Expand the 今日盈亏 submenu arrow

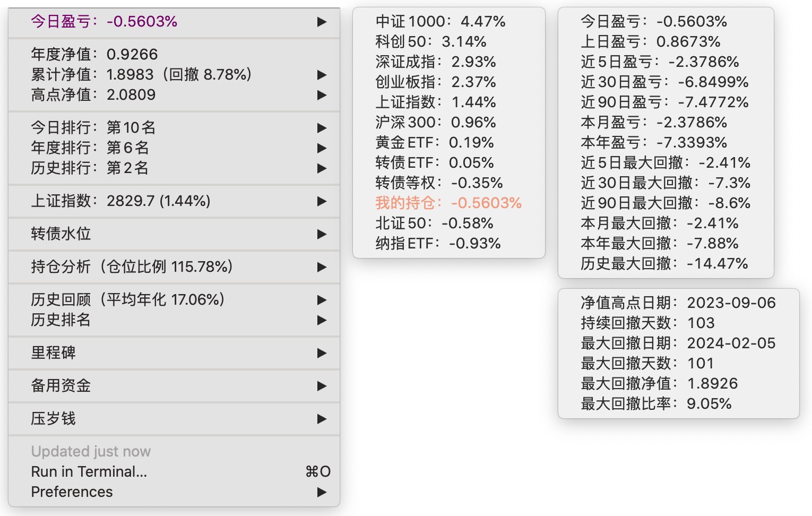(322, 22)
